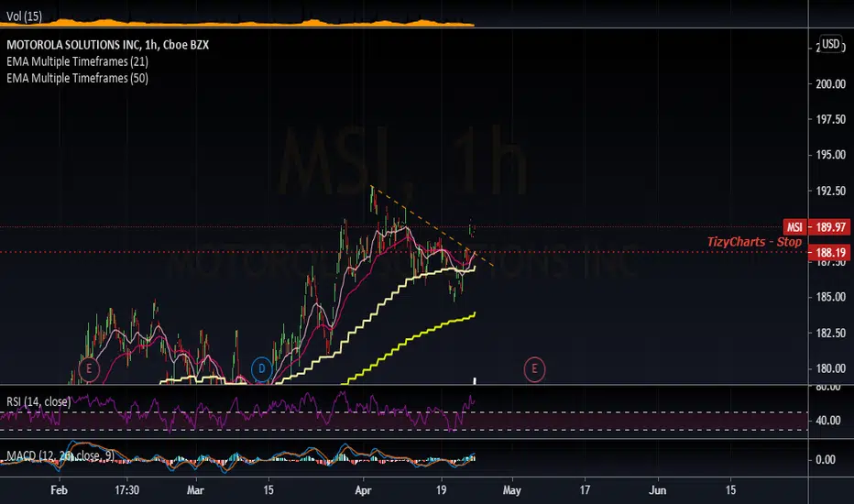Select the EMA Multiple Timeframes (50) legend
The image size is (854, 504).
(77, 79)
